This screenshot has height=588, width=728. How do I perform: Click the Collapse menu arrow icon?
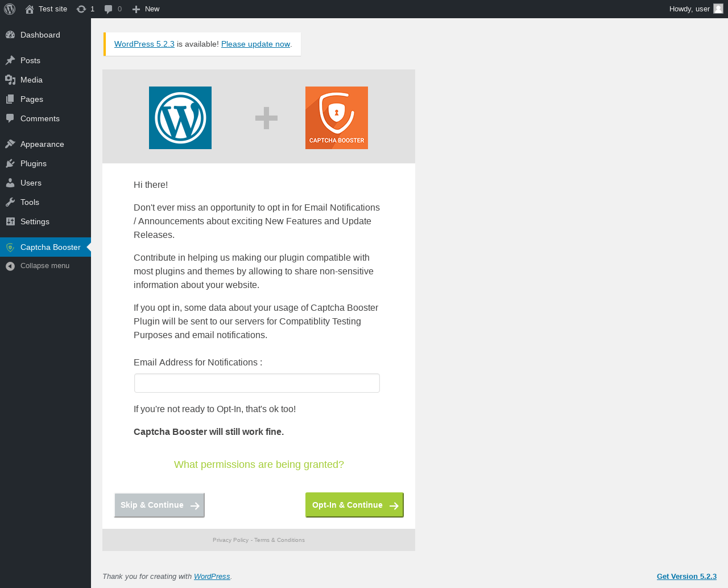coord(10,266)
